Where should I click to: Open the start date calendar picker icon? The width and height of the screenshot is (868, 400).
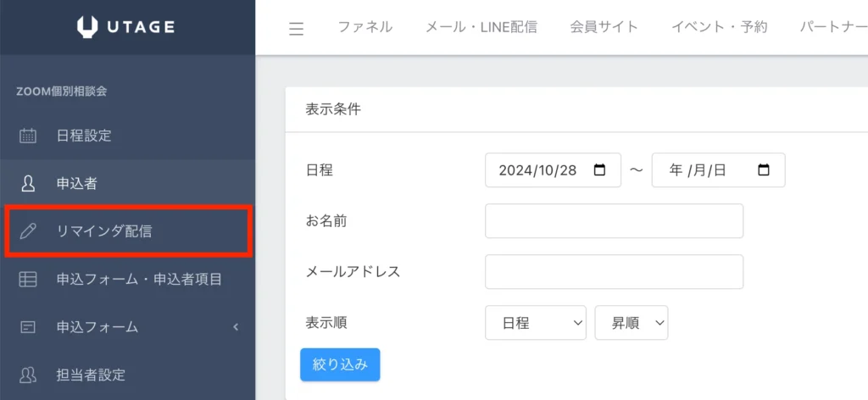pos(599,170)
